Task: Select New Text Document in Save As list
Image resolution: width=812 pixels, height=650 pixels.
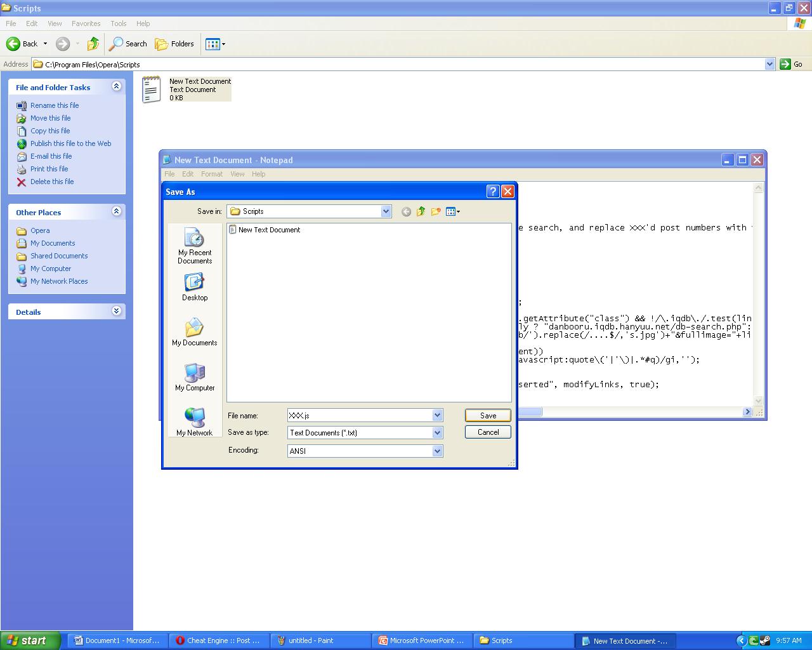Action: click(265, 230)
